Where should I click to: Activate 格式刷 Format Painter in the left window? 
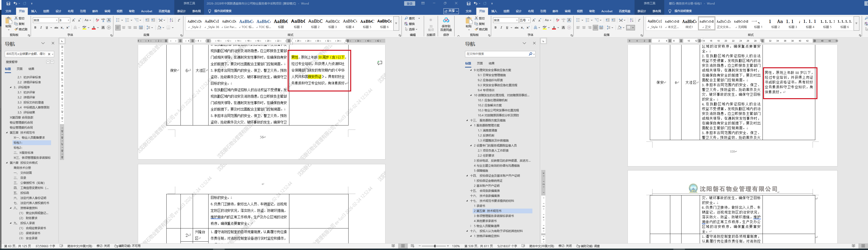point(21,29)
